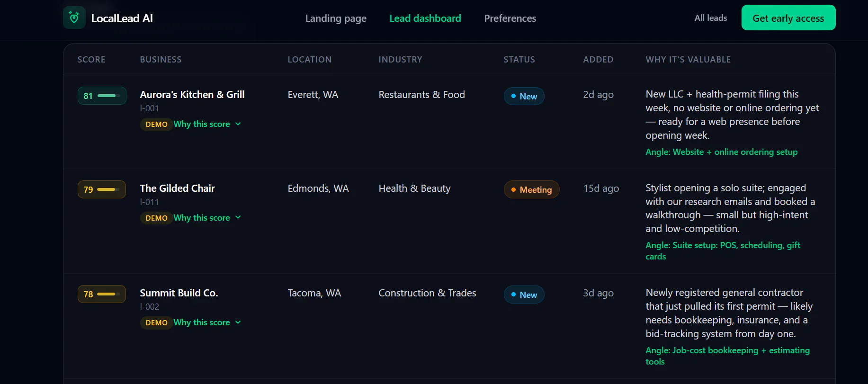The width and height of the screenshot is (868, 384).
Task: Click the LOCATION column header
Action: coord(310,60)
